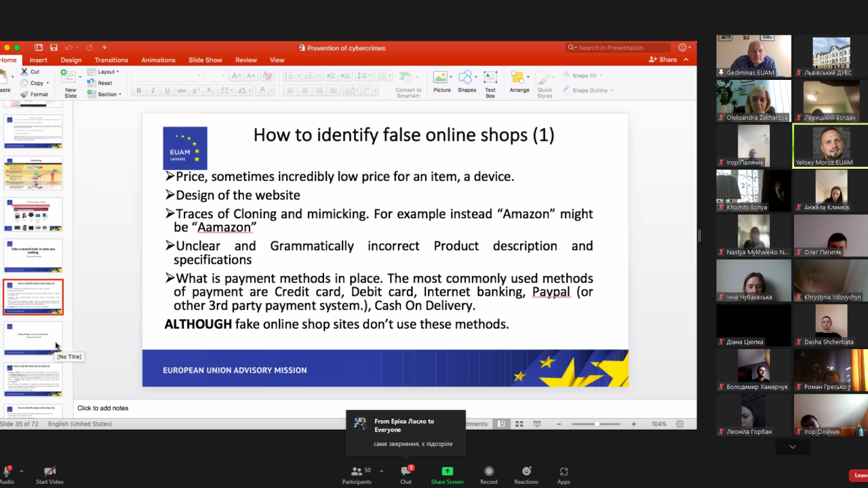Viewport: 868px width, 488px height.
Task: Click green Share Screen button
Action: tap(447, 475)
